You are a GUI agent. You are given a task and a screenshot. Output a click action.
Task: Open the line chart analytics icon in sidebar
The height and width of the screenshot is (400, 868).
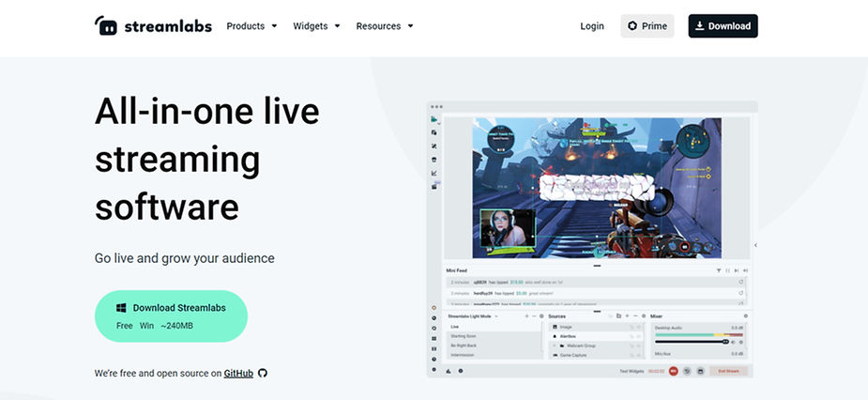tap(434, 174)
